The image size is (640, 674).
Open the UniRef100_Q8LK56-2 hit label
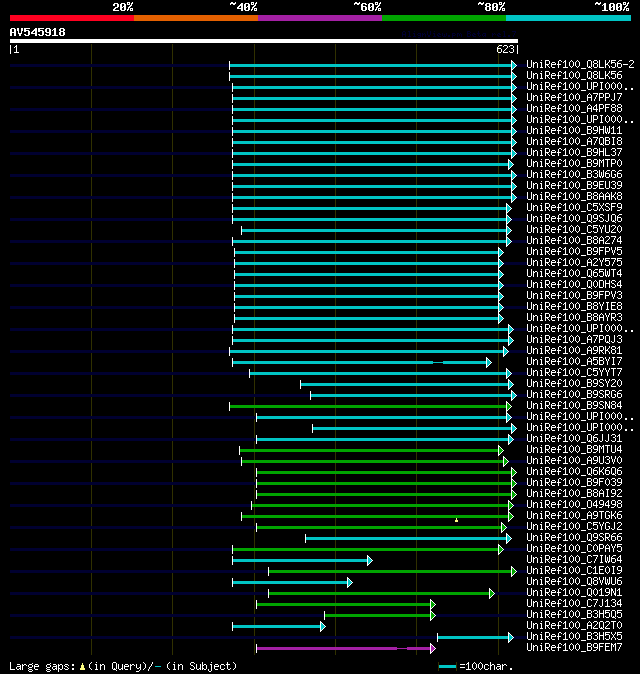point(580,64)
